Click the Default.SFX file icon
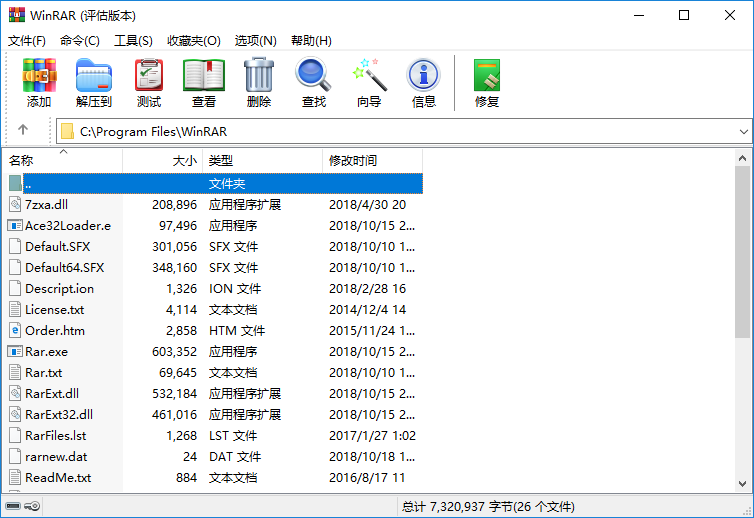The height and width of the screenshot is (518, 754). point(15,247)
